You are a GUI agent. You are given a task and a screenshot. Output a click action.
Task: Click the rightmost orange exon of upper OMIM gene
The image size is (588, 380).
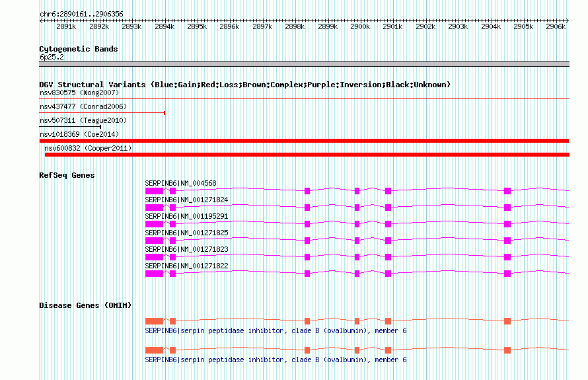pyautogui.click(x=507, y=321)
